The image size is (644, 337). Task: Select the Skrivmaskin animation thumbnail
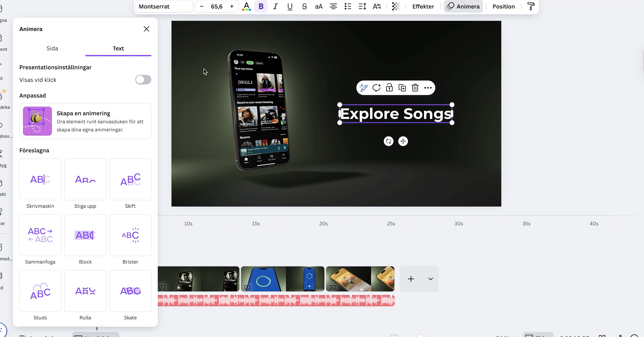40,179
